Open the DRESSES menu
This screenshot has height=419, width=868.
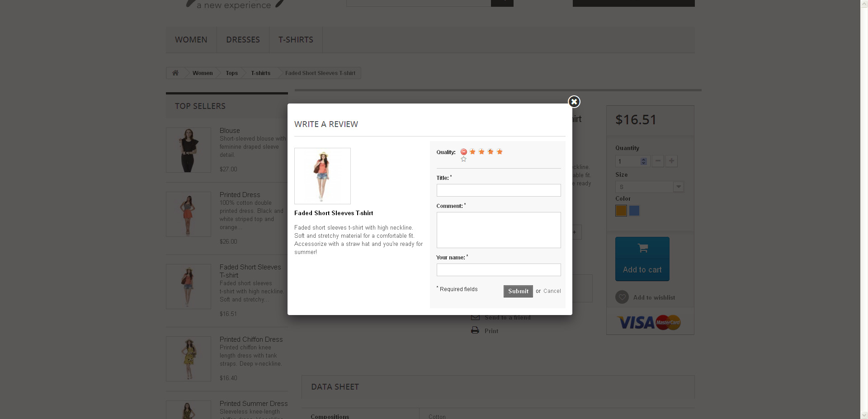pyautogui.click(x=243, y=40)
